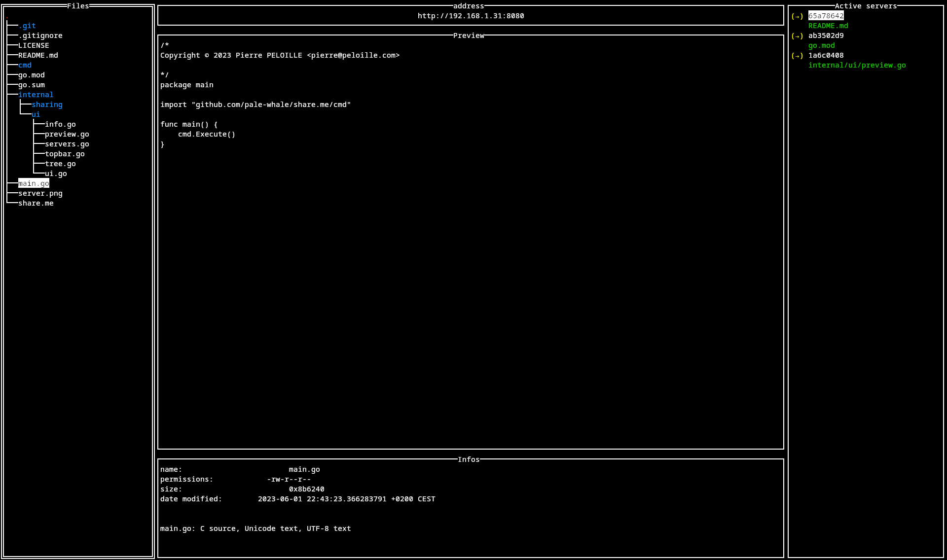
Task: Select server.png in Files panel
Action: (40, 193)
